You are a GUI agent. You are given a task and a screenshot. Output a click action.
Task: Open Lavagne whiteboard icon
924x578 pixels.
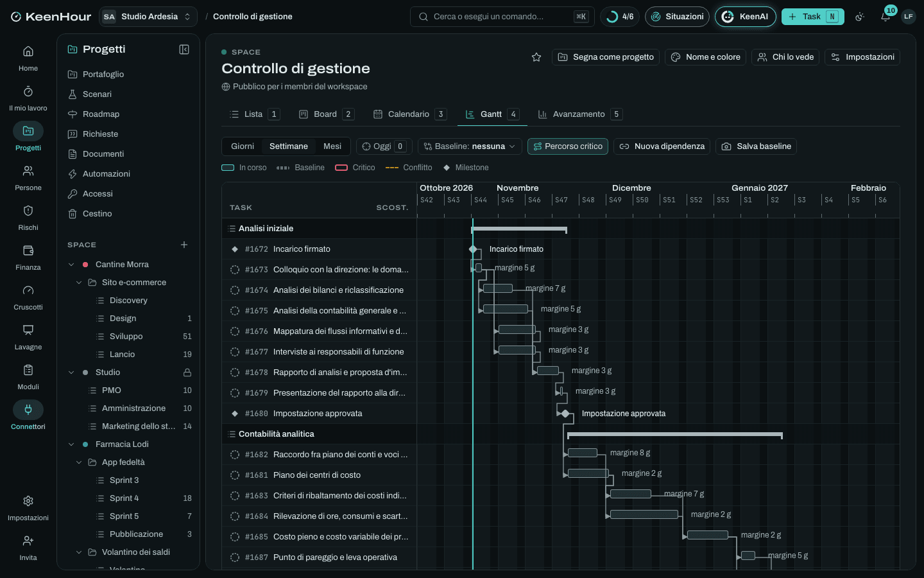(x=28, y=330)
